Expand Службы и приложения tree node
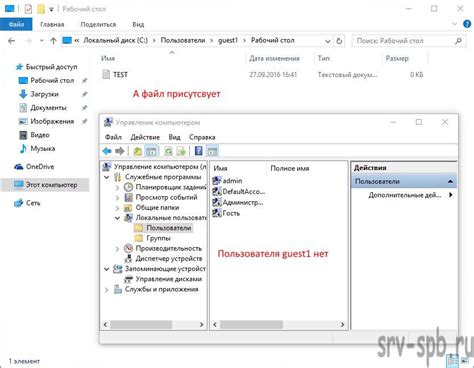Viewport: 474px width, 368px height. [107, 290]
